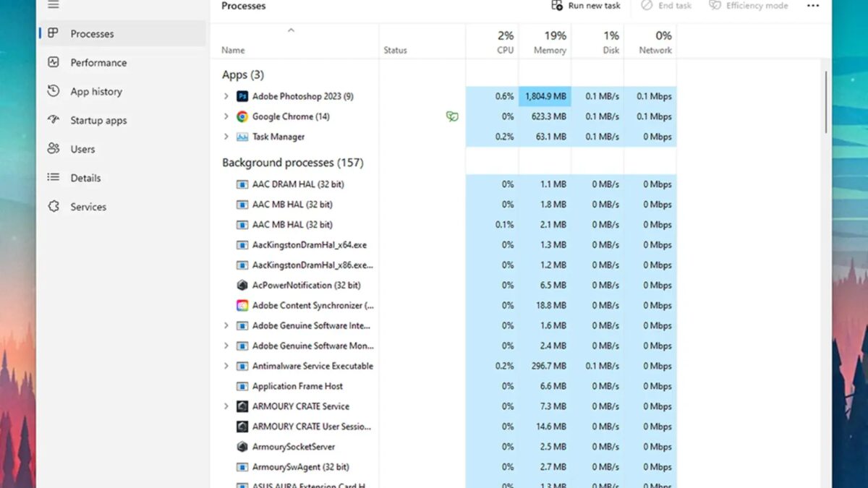Switch to the Performance tab

(98, 63)
